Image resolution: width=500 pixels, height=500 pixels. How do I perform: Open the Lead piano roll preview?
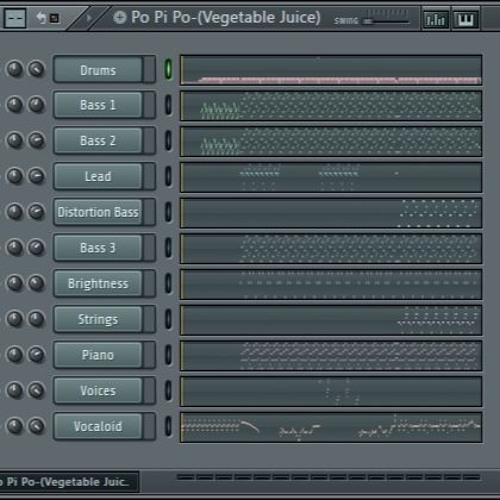tap(331, 177)
